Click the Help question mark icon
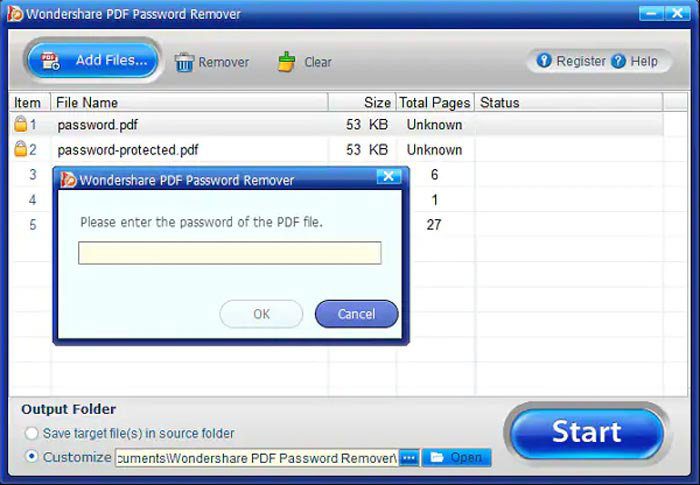The width and height of the screenshot is (700, 485). 618,61
